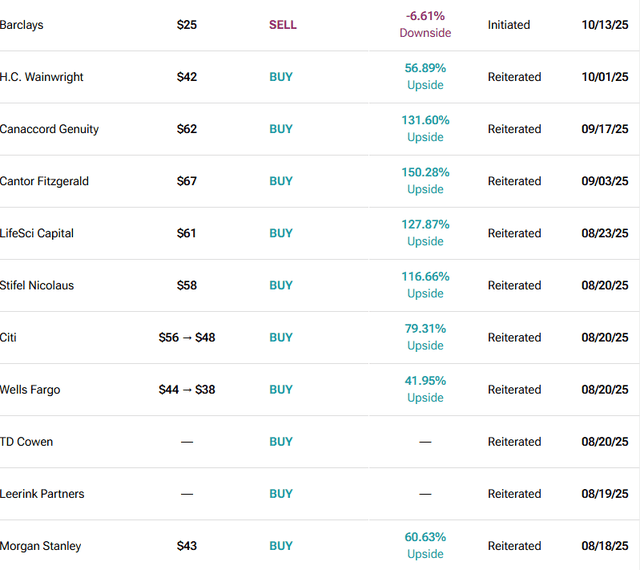Click the Barclays analyst firm name
This screenshot has height=570, width=640.
[x=22, y=25]
